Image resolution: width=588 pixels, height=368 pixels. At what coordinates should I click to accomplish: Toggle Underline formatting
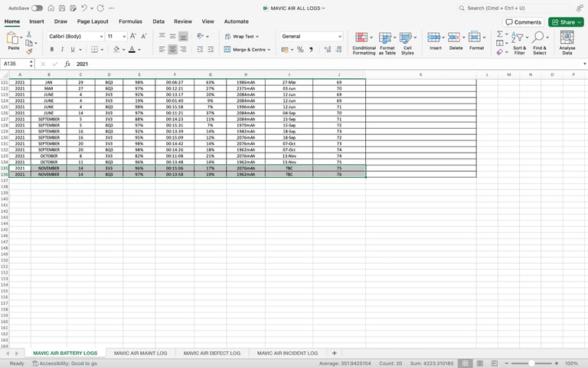coord(73,49)
